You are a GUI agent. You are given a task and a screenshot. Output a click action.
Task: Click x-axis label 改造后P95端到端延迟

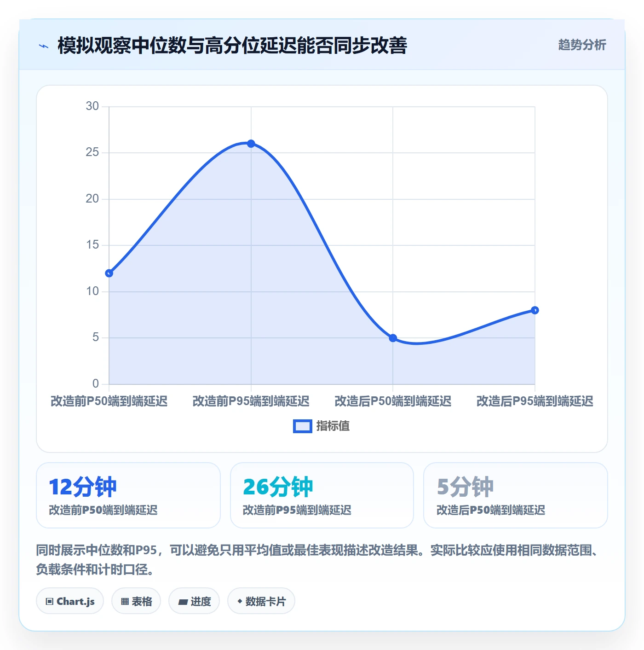(x=535, y=401)
